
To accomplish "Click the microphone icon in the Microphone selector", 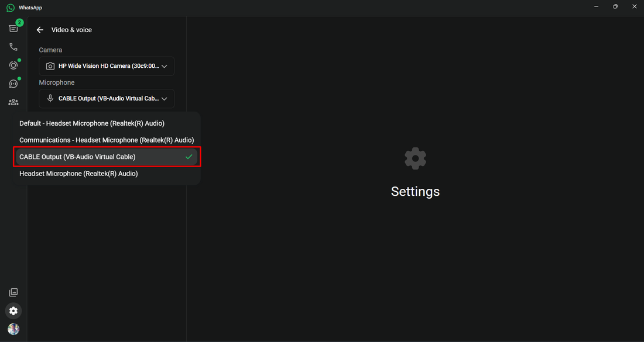I will pos(50,98).
